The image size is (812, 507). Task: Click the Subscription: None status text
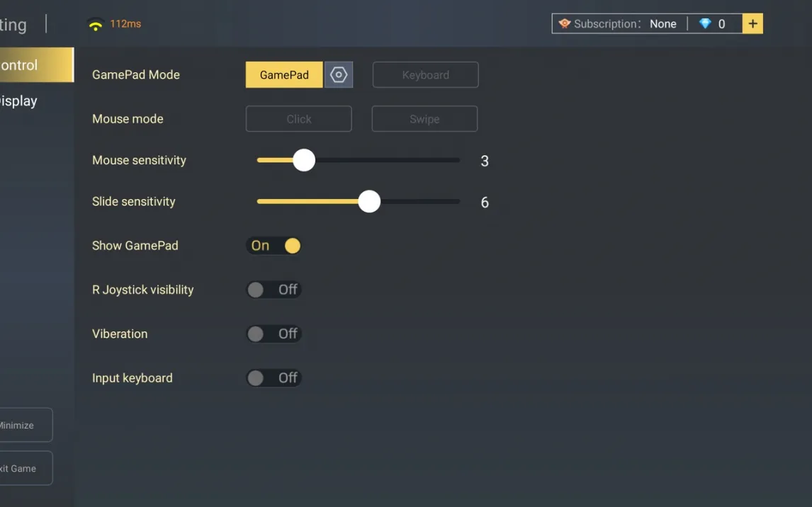tap(625, 24)
